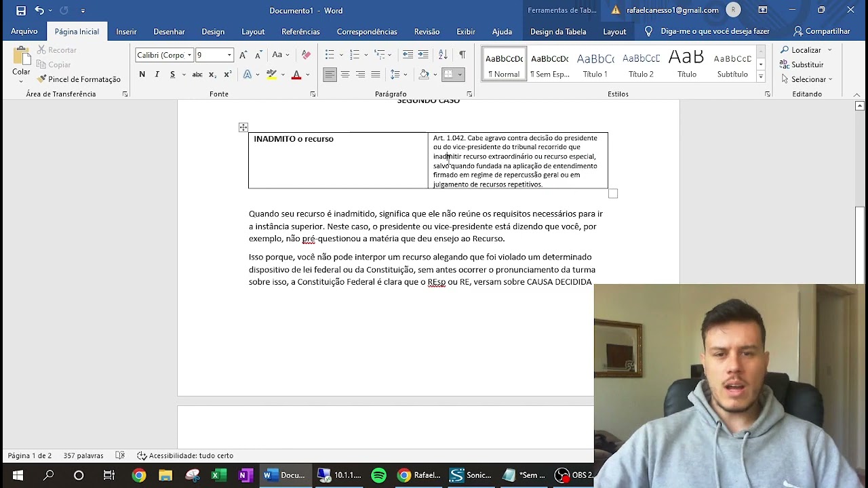Open the Selecionar dropdown

pyautogui.click(x=807, y=79)
